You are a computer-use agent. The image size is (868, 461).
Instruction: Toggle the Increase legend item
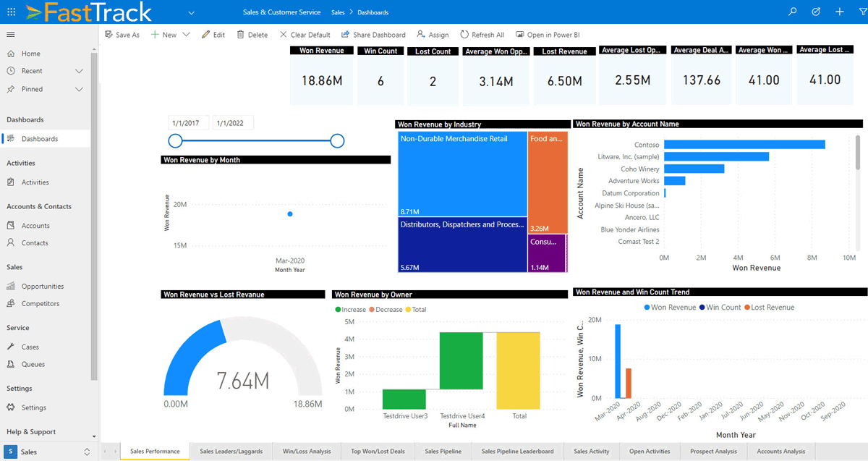pos(350,310)
